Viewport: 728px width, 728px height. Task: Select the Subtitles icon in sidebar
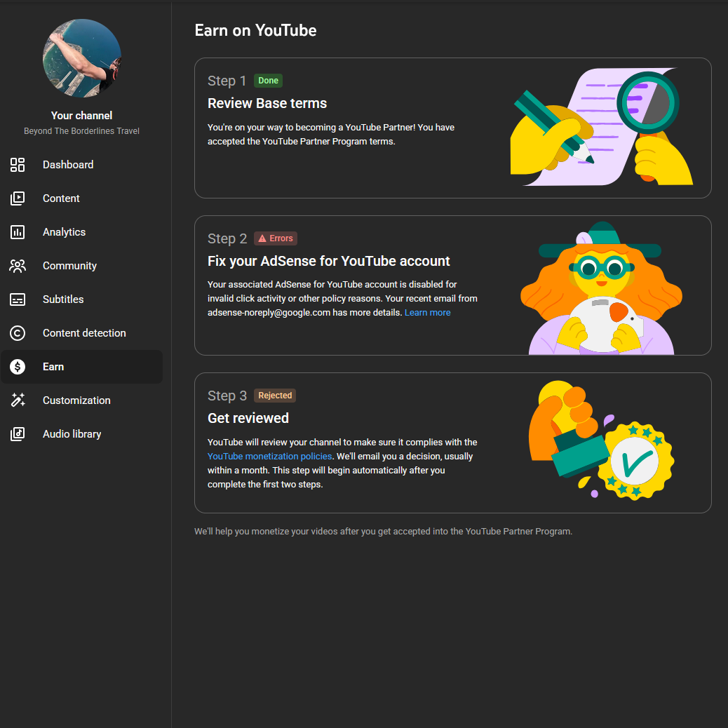pyautogui.click(x=18, y=299)
